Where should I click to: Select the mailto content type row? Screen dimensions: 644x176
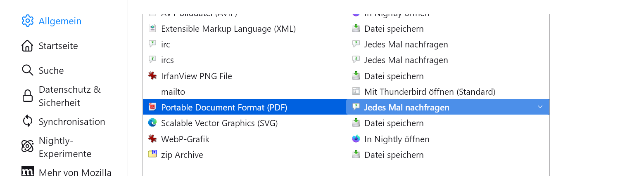pyautogui.click(x=173, y=92)
